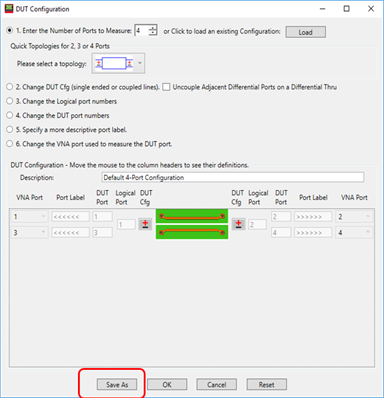The image size is (384, 398).
Task: Click right DUT Port field showing 4
Action: [281, 232]
